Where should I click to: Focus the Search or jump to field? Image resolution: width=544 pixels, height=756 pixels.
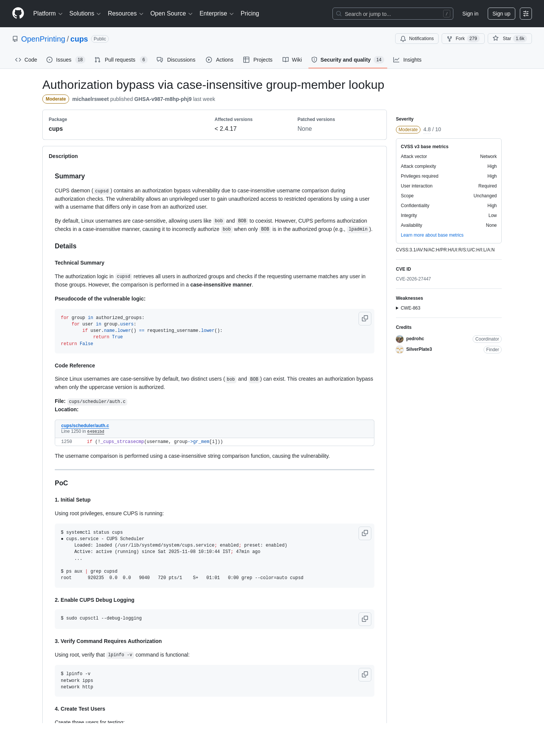393,14
